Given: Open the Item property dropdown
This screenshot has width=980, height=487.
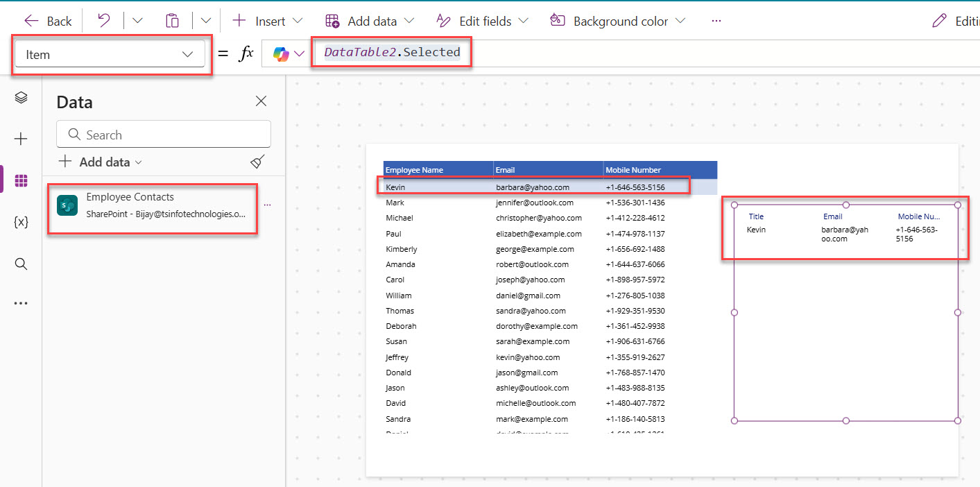Looking at the screenshot, I should 110,54.
